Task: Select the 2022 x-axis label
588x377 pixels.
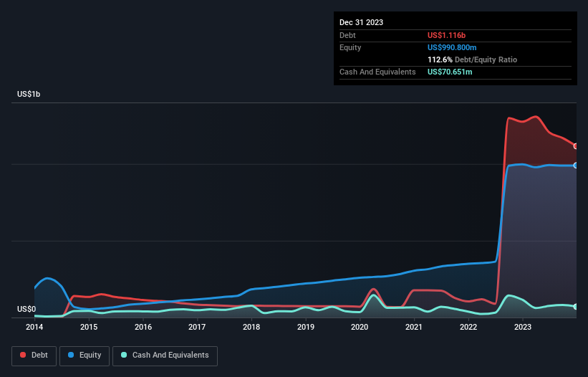Action: click(468, 327)
